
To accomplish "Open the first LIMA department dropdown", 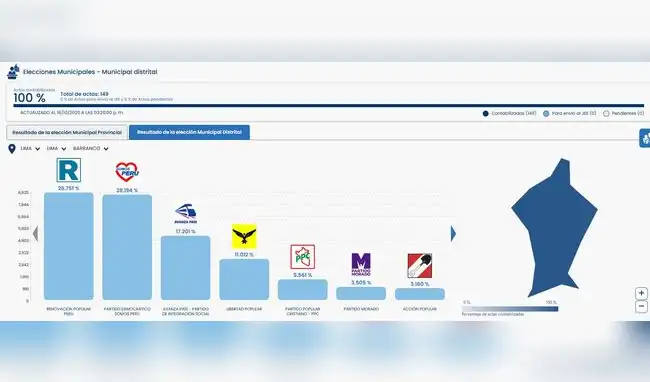I will click(x=30, y=148).
